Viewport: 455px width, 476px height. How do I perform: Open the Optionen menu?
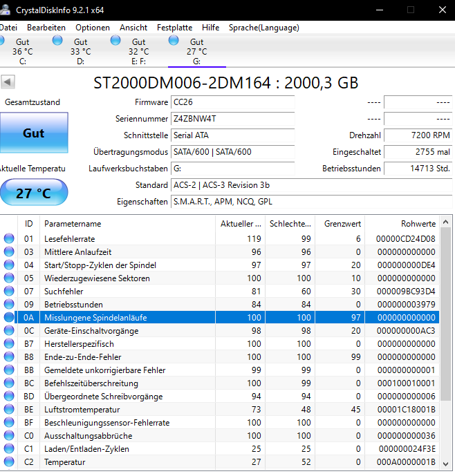[93, 28]
